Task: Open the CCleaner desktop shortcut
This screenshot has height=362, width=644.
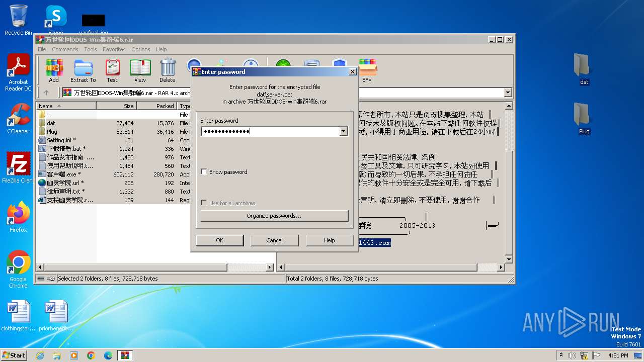Action: tap(18, 119)
